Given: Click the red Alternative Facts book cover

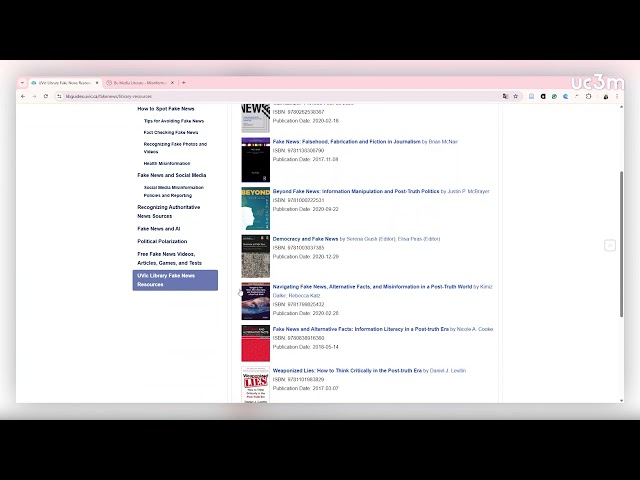Looking at the screenshot, I should (256, 343).
